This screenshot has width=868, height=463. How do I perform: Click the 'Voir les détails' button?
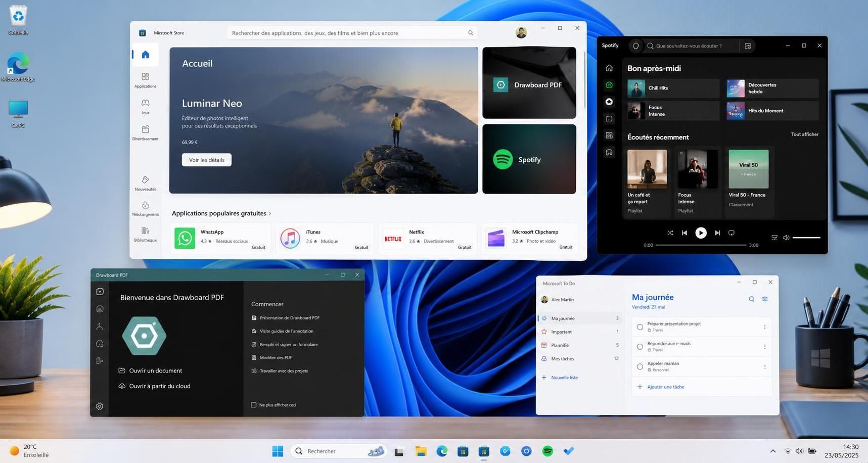[207, 160]
